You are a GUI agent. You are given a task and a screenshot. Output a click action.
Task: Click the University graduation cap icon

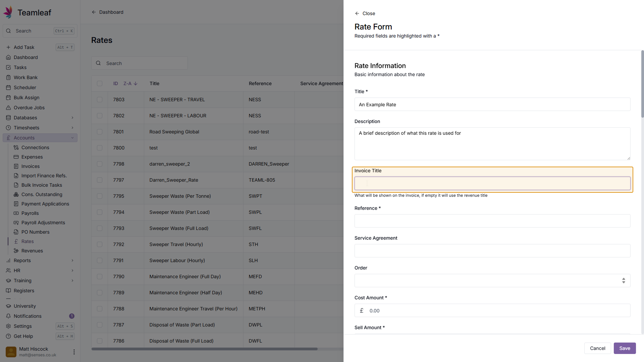pos(8,306)
